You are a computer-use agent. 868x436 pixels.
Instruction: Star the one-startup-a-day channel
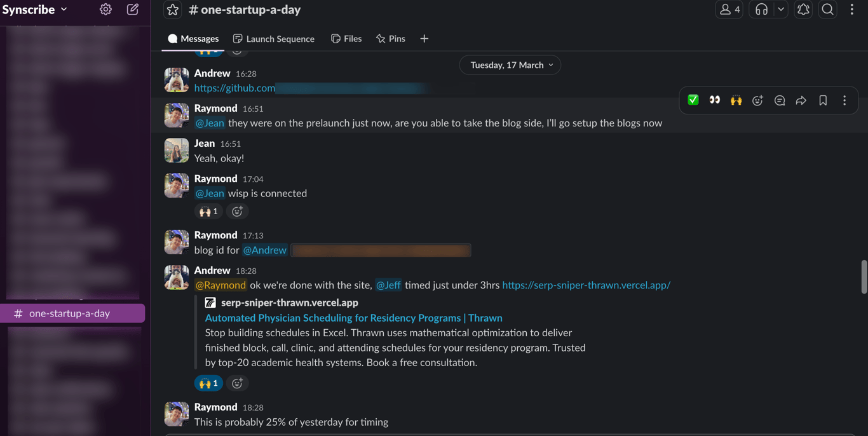click(172, 10)
